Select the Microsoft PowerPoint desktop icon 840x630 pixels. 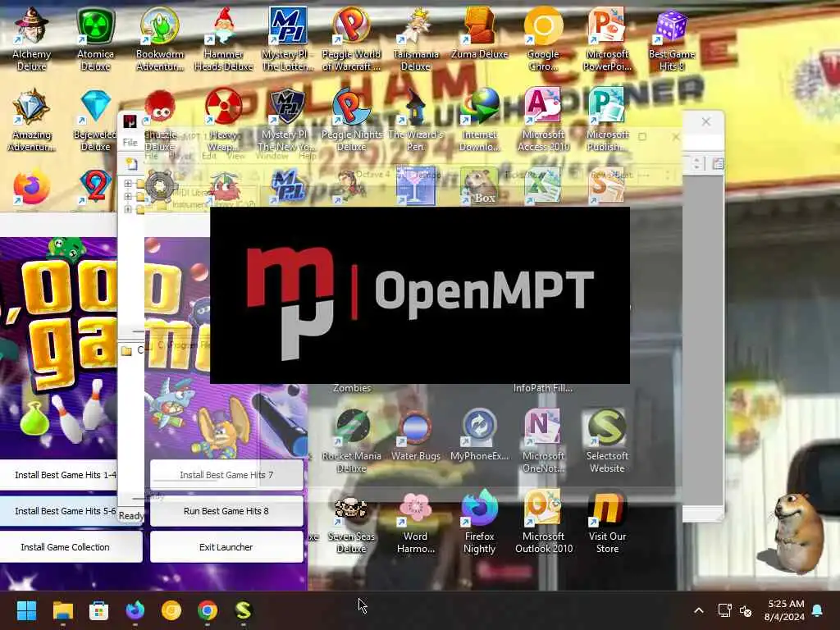pos(607,39)
